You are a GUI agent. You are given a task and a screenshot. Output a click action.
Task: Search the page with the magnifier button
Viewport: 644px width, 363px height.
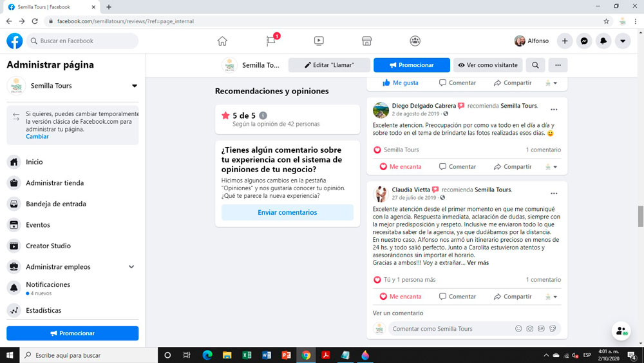(x=535, y=65)
